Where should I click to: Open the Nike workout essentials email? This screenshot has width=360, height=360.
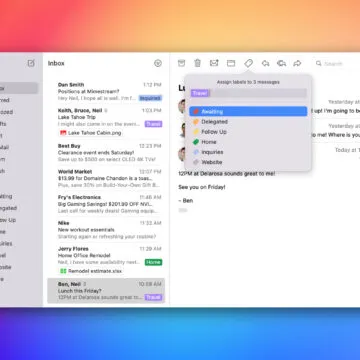(x=106, y=230)
